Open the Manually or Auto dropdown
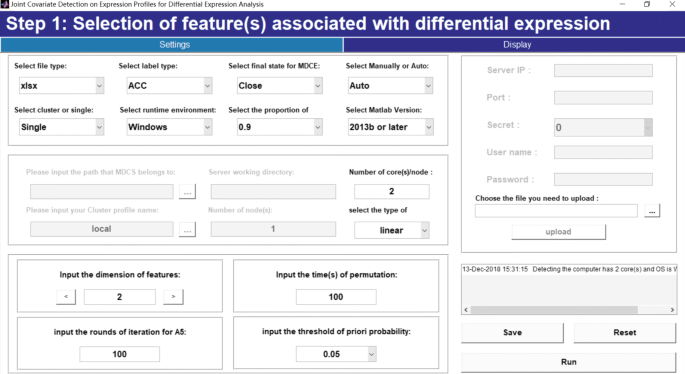This screenshot has width=685, height=374. [391, 86]
